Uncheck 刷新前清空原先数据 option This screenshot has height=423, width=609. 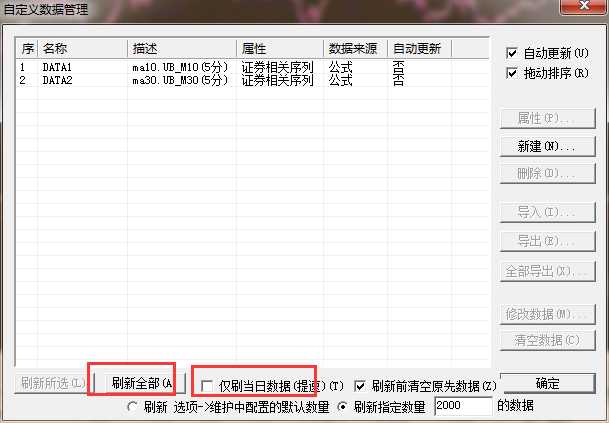[x=361, y=385]
